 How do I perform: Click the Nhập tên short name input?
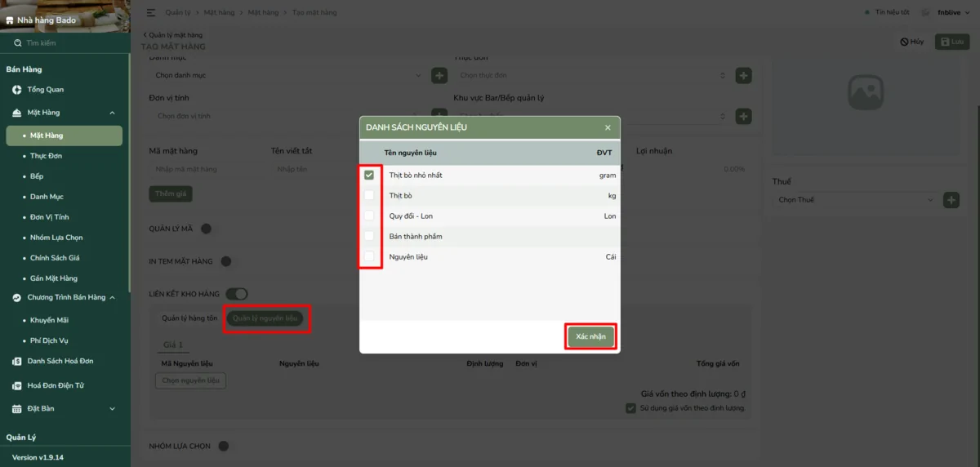[310, 169]
